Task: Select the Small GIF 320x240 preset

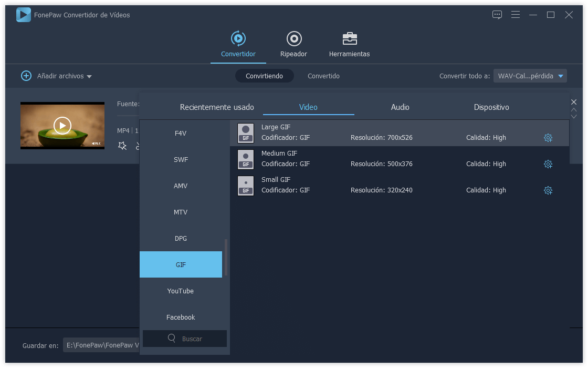Action: (x=400, y=186)
